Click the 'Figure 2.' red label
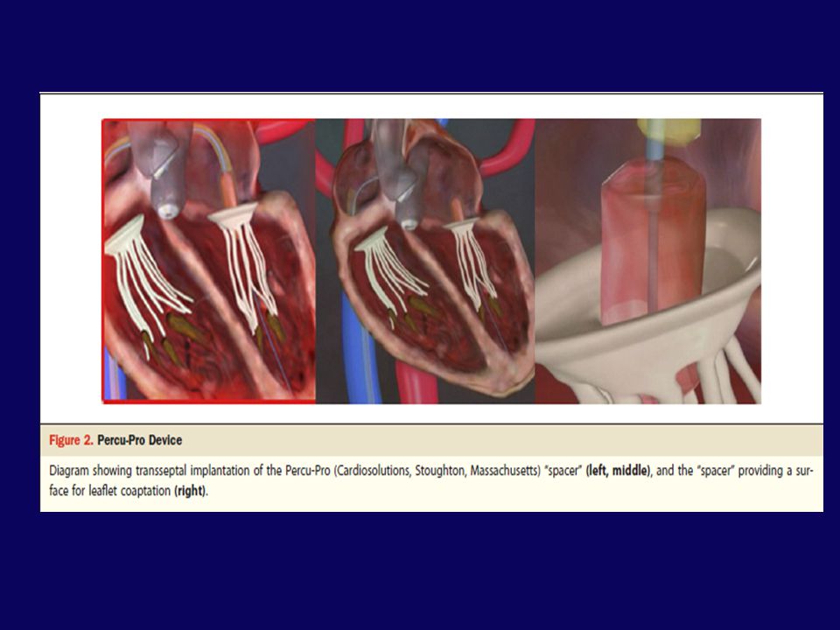This screenshot has width=840, height=630. pyautogui.click(x=71, y=440)
